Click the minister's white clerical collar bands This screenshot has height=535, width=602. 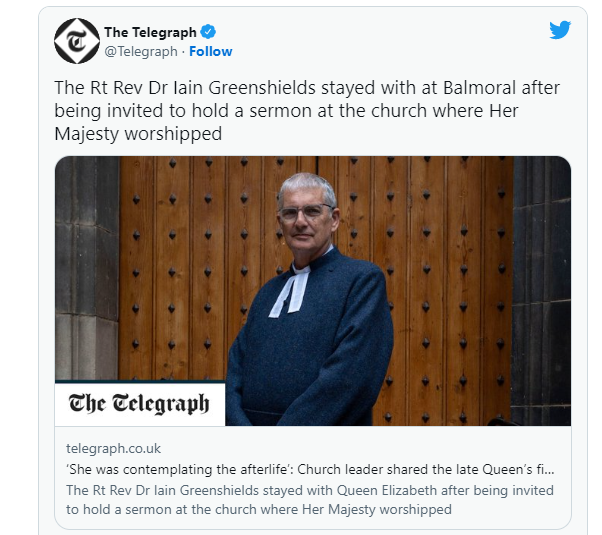[x=290, y=289]
